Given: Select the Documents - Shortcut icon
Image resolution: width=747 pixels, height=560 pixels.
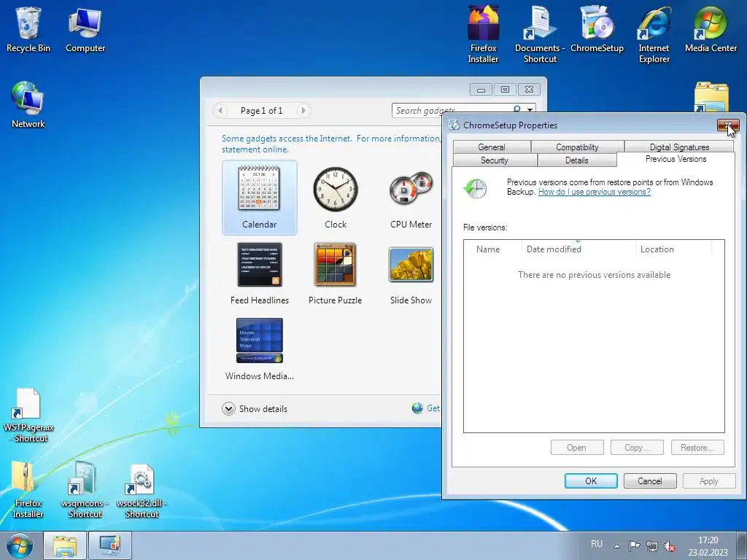Looking at the screenshot, I should (540, 34).
